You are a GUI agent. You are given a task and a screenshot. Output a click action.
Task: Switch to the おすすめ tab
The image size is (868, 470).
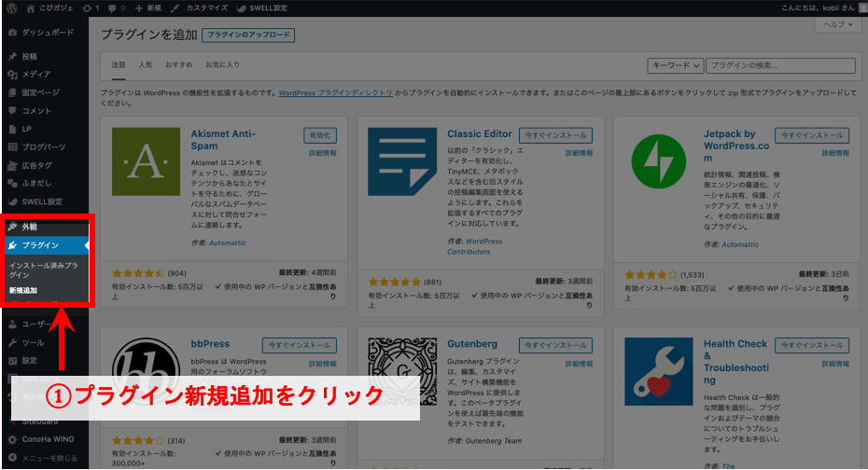[179, 64]
